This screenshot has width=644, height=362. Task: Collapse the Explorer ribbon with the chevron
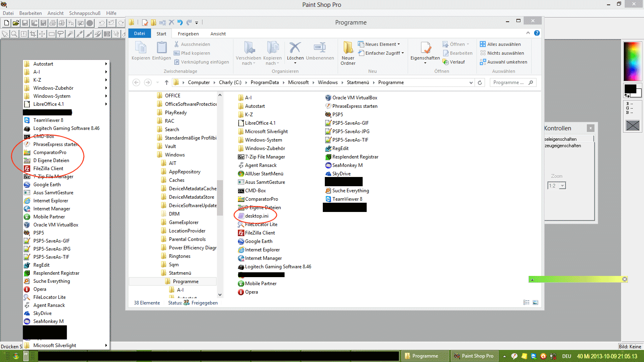528,33
